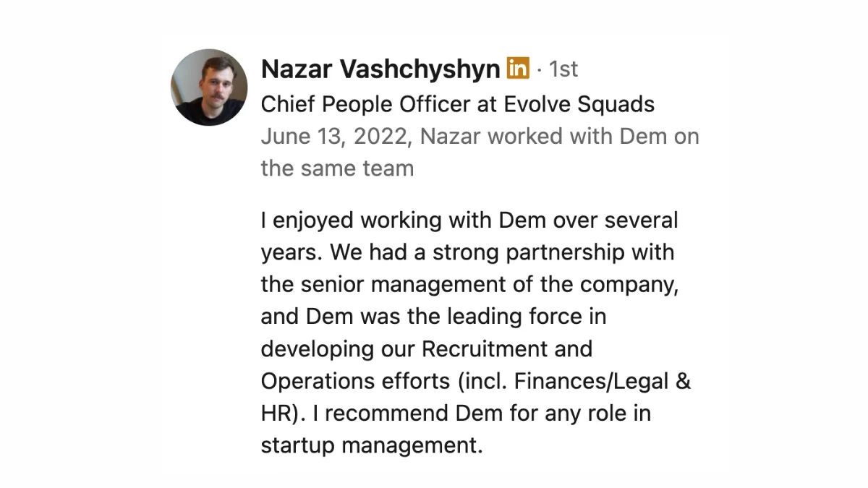The image size is (868, 488).
Task: Click 'Nazar worked with Dem on' text
Action: [x=560, y=137]
